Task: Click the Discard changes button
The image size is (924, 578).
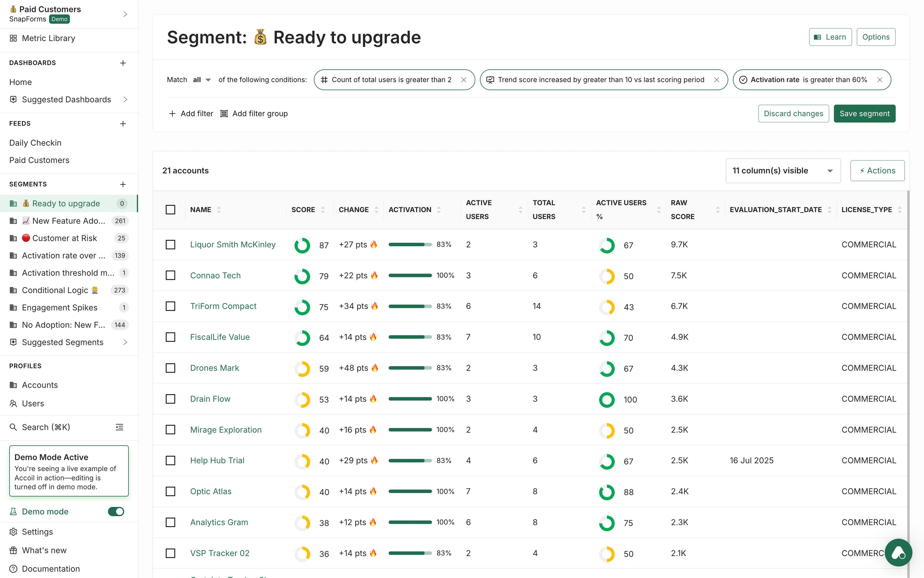Action: (793, 114)
